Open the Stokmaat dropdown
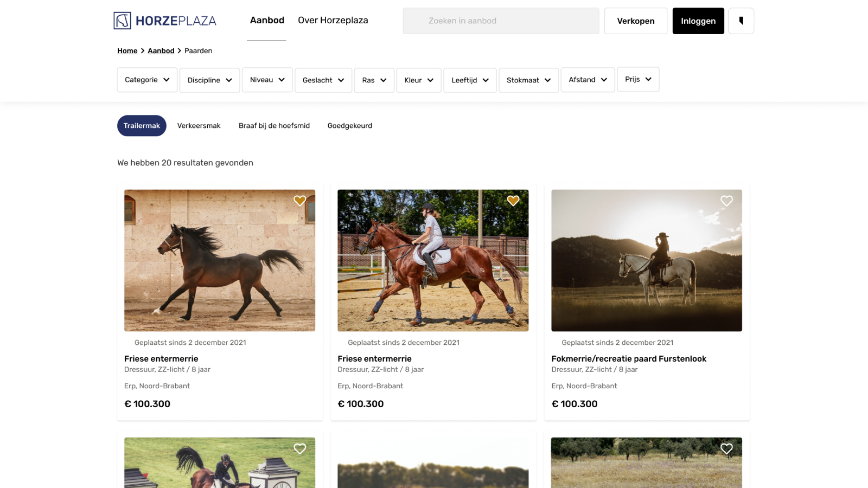 click(x=528, y=80)
